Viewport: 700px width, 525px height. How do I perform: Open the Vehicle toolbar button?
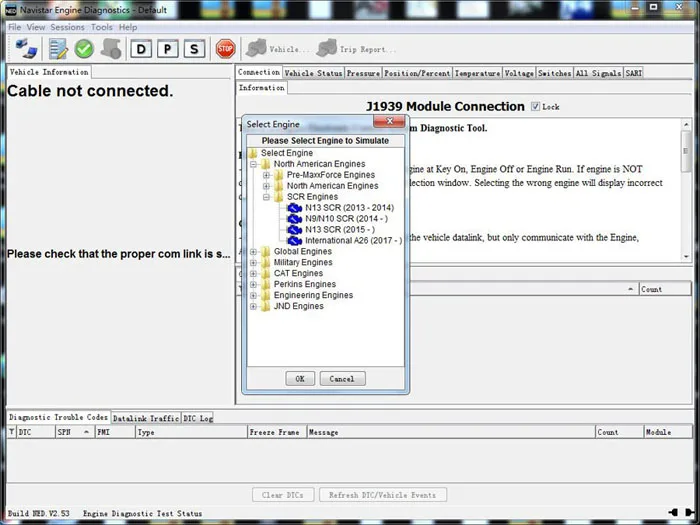pyautogui.click(x=278, y=49)
